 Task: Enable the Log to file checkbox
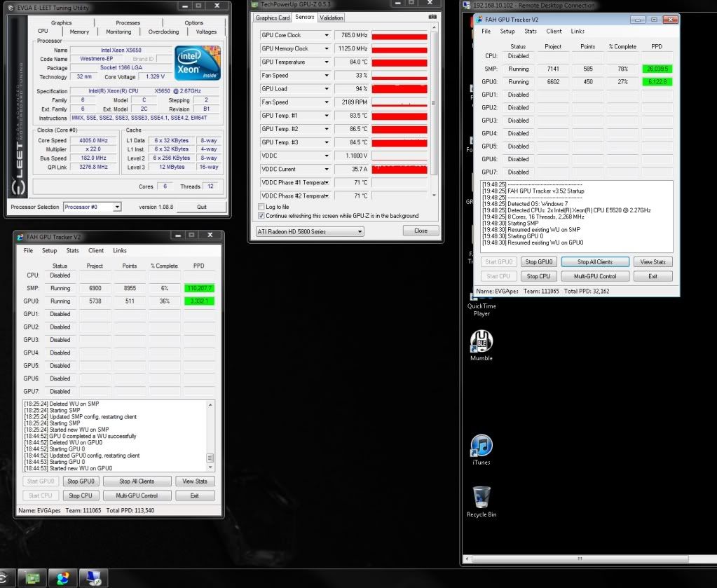point(261,207)
